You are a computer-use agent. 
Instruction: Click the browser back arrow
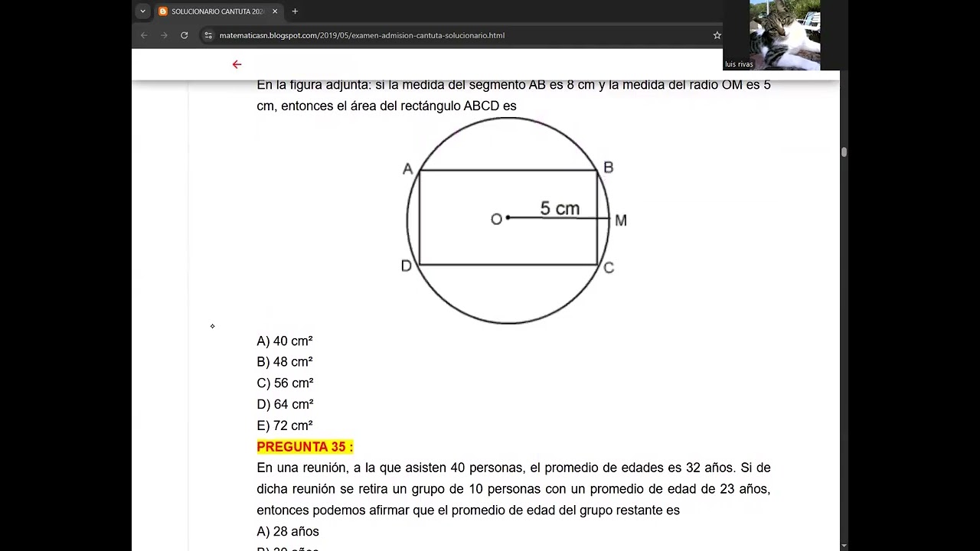tap(144, 35)
